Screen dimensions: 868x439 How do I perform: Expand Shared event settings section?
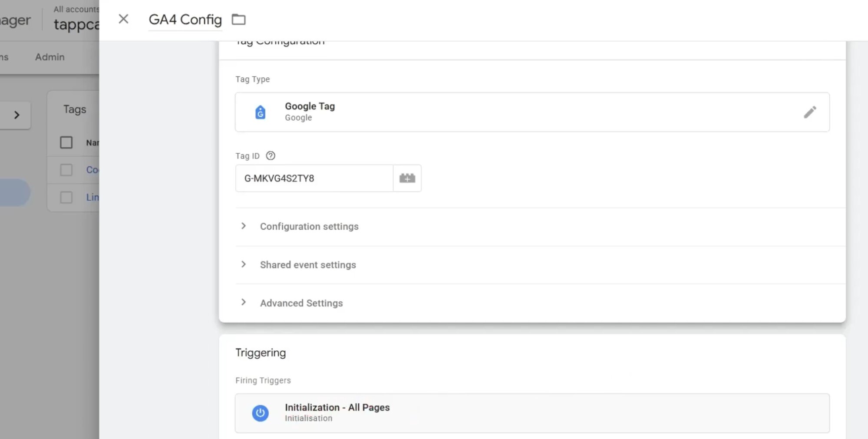pyautogui.click(x=244, y=264)
